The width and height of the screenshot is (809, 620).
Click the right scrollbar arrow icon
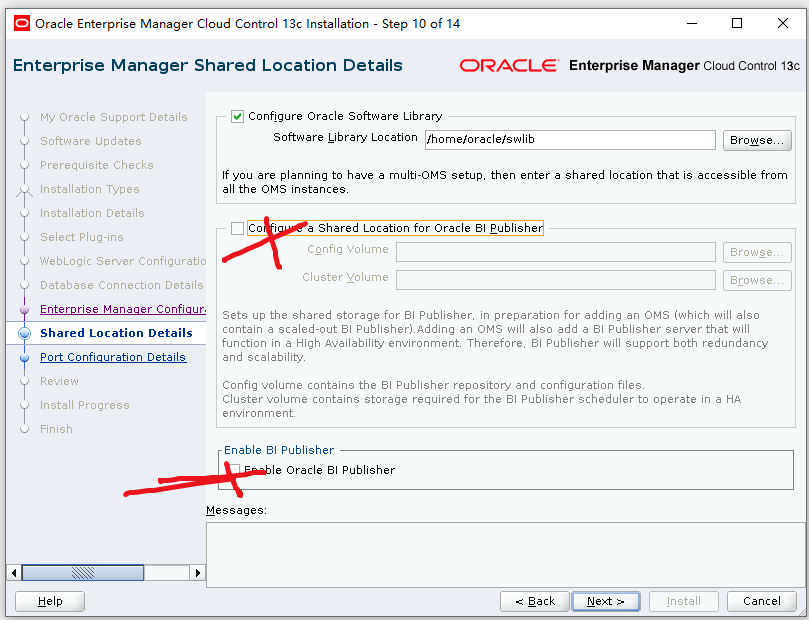point(198,573)
